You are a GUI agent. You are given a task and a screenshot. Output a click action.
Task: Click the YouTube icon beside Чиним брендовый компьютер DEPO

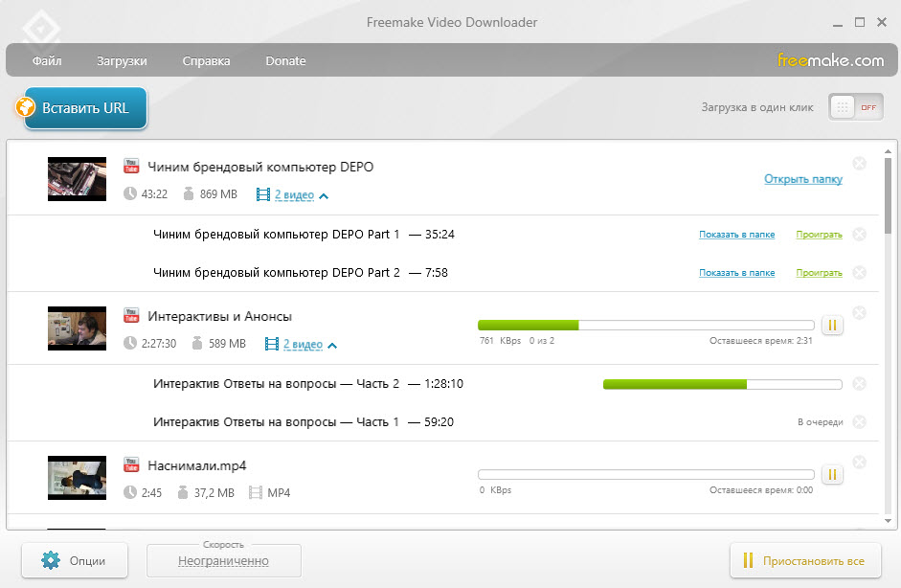[131, 166]
